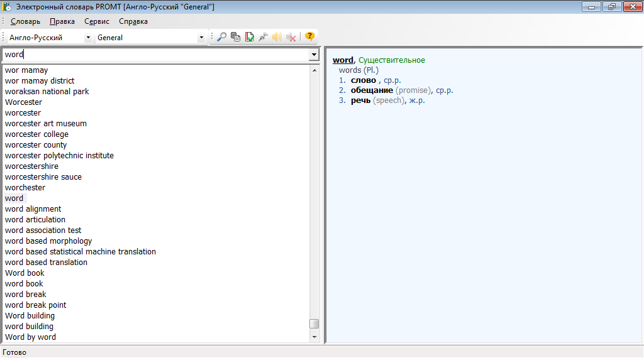Select 'worcester county' entry

click(36, 144)
